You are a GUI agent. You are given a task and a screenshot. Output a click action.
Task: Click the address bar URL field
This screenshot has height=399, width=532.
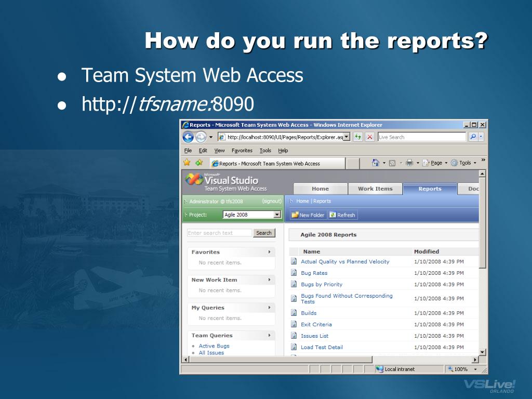pyautogui.click(x=284, y=137)
